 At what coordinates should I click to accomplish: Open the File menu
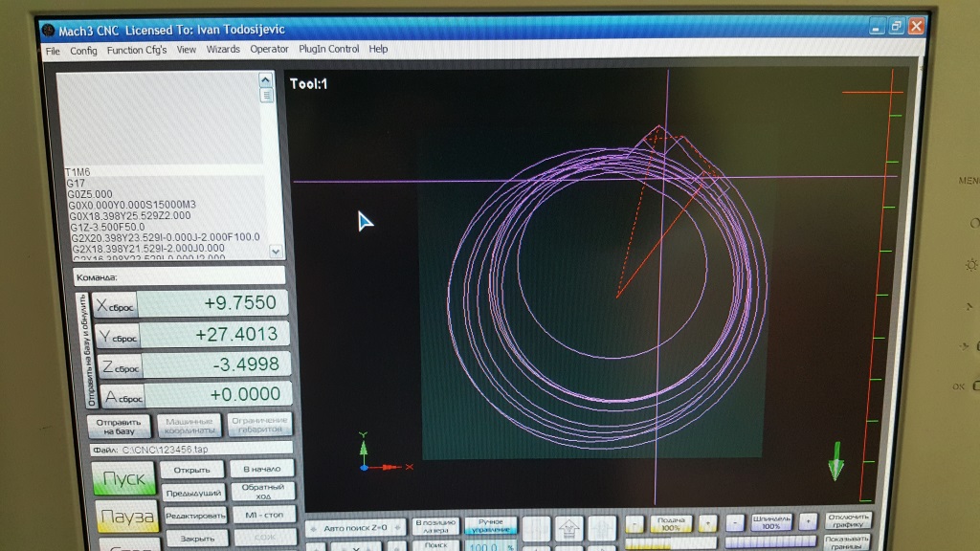(x=53, y=51)
